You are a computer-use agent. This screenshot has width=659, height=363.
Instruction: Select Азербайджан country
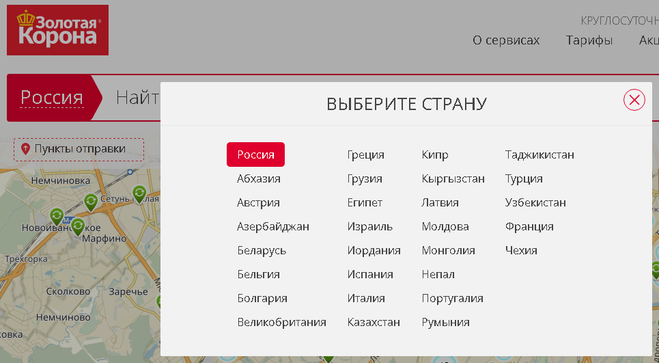point(273,226)
